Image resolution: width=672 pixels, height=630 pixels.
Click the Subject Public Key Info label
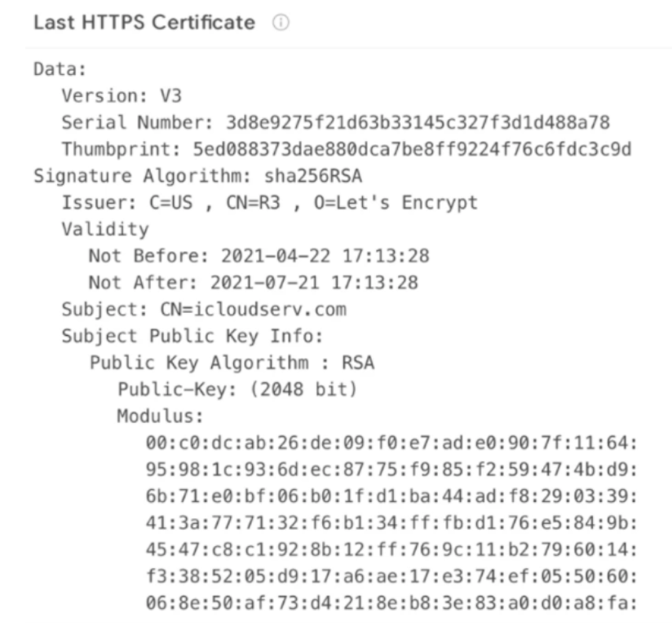coord(192,337)
